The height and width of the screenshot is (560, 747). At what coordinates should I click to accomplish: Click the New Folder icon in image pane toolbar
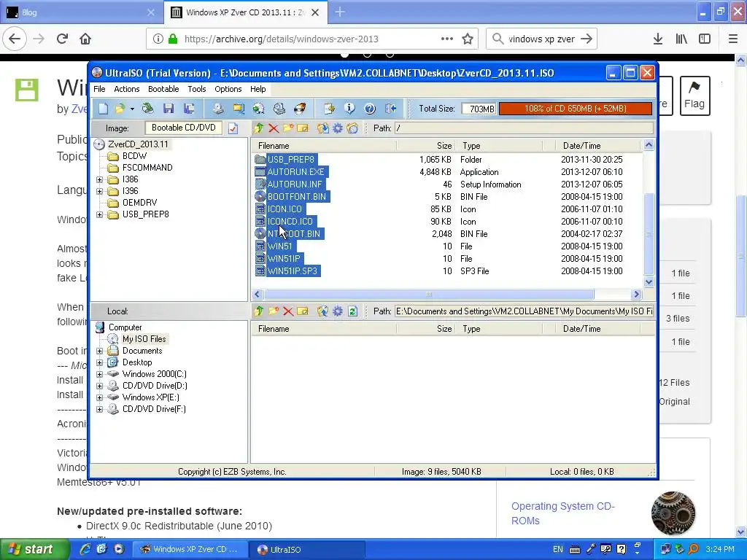288,128
